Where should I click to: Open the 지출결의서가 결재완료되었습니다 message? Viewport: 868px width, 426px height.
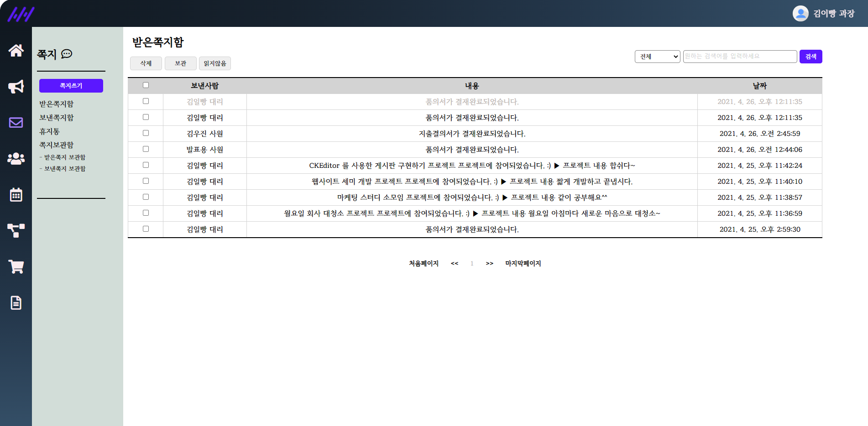pyautogui.click(x=472, y=134)
